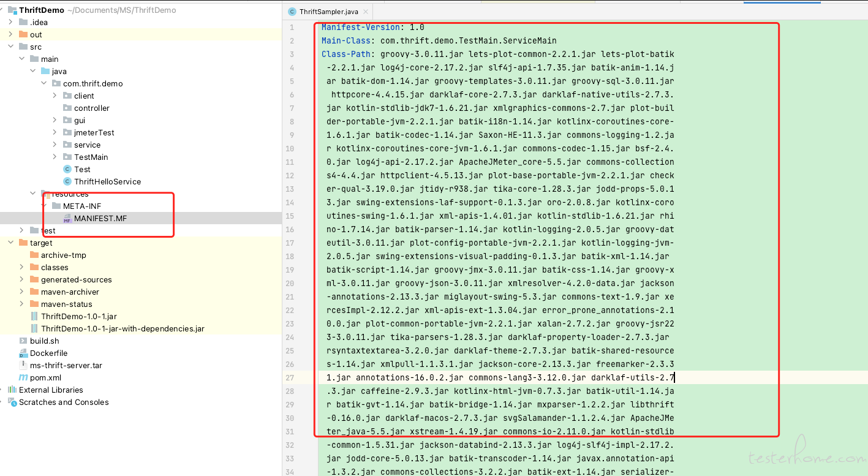The height and width of the screenshot is (476, 868).
Task: Click 'Class-Path' key in editor
Action: pyautogui.click(x=346, y=54)
